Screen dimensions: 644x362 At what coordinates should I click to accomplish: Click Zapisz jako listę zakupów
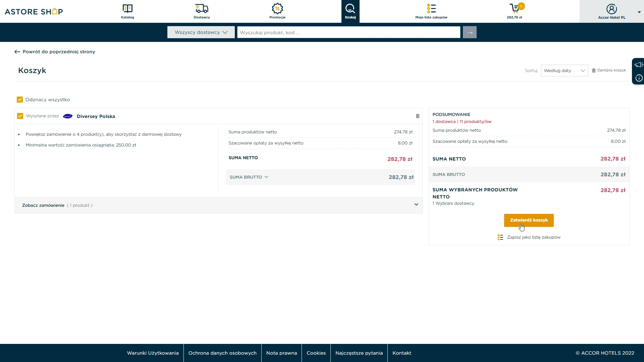tap(534, 237)
